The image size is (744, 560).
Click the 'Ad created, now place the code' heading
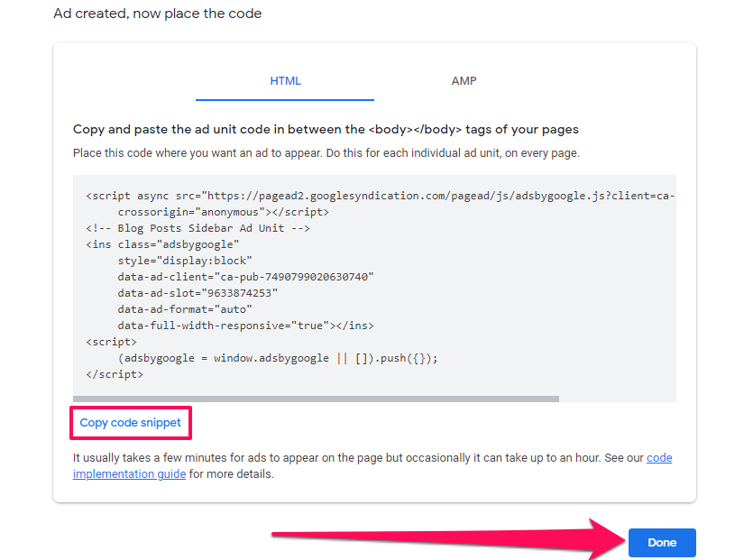pyautogui.click(x=158, y=14)
